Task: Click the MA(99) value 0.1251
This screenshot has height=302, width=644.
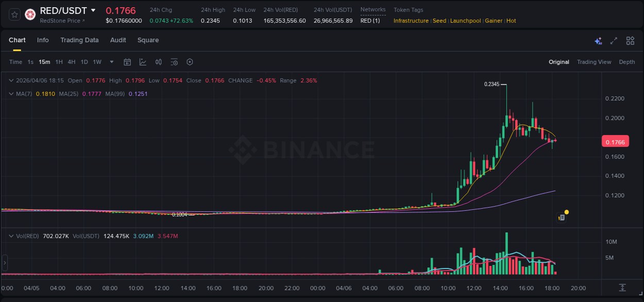Action: pos(138,94)
